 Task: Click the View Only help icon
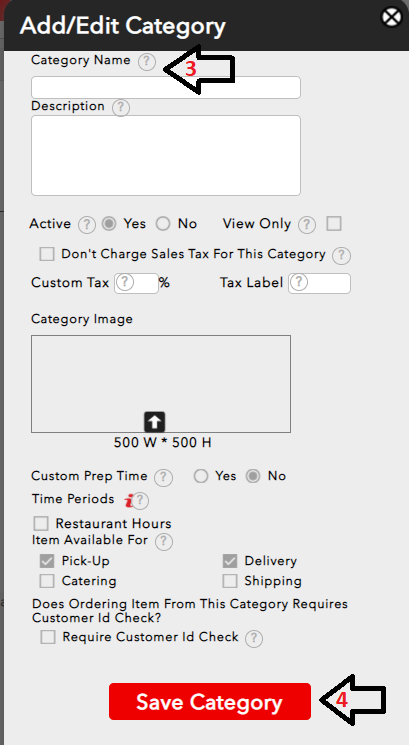pyautogui.click(x=307, y=225)
